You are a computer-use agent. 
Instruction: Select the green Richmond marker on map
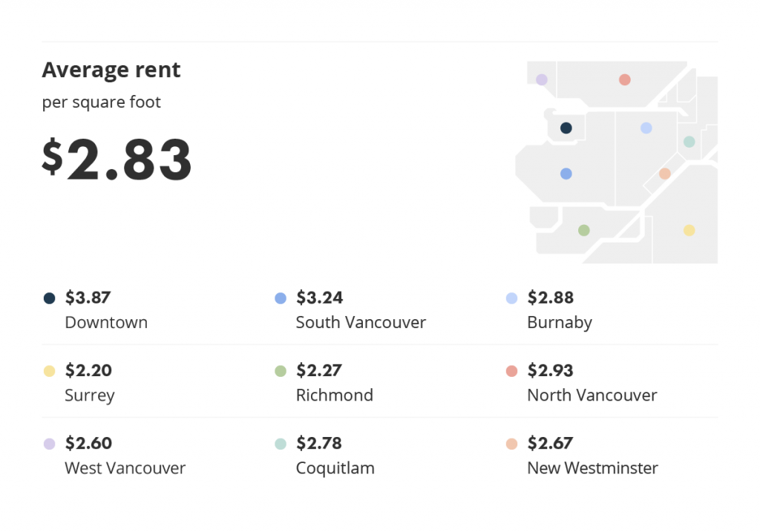point(583,230)
